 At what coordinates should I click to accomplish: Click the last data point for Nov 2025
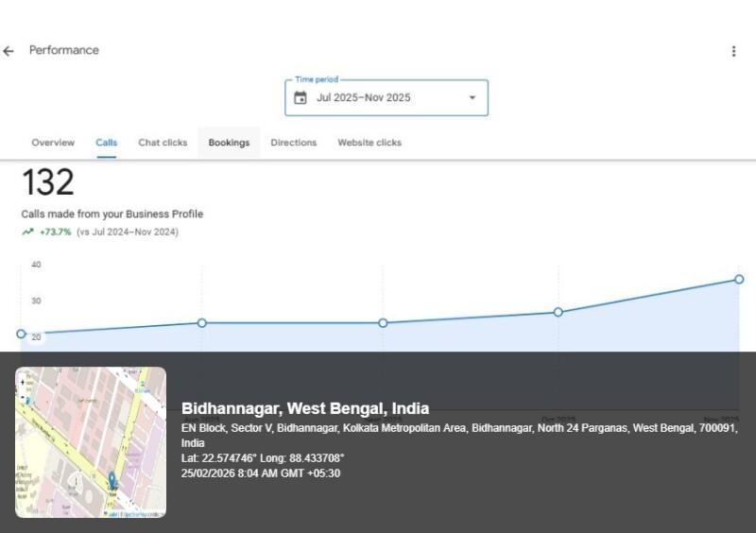739,280
